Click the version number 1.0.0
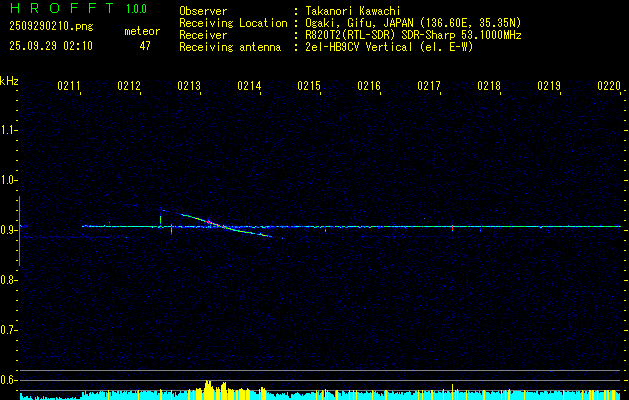 click(136, 9)
